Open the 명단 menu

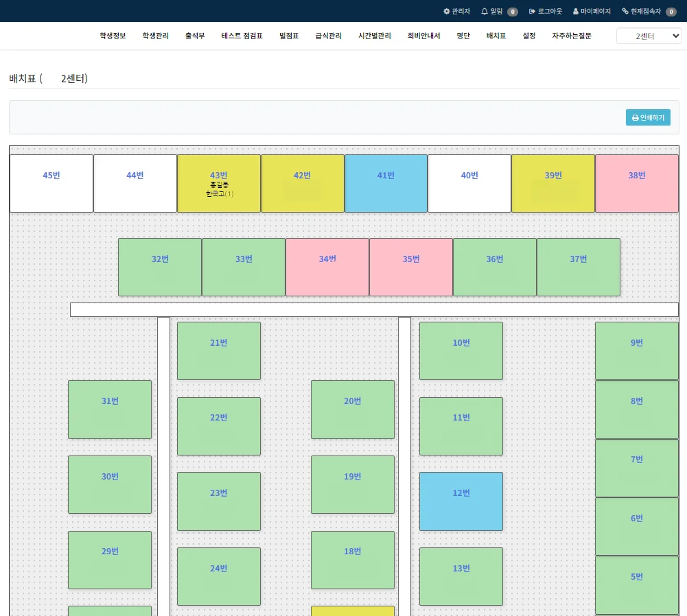click(463, 36)
